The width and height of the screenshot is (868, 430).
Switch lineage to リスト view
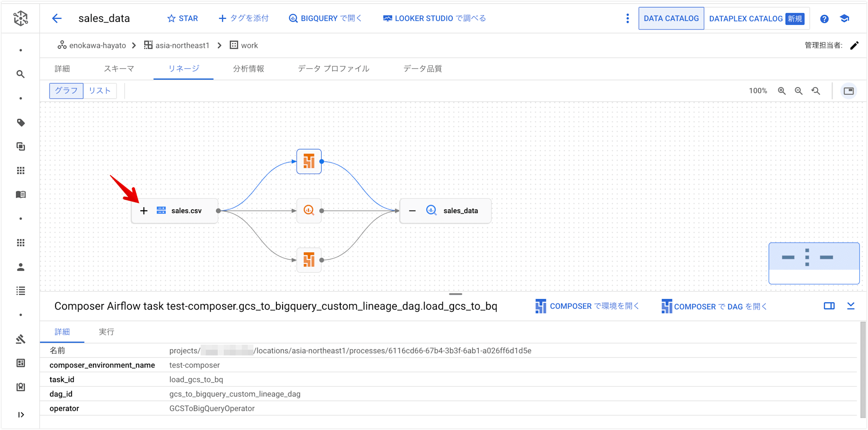[x=100, y=91]
